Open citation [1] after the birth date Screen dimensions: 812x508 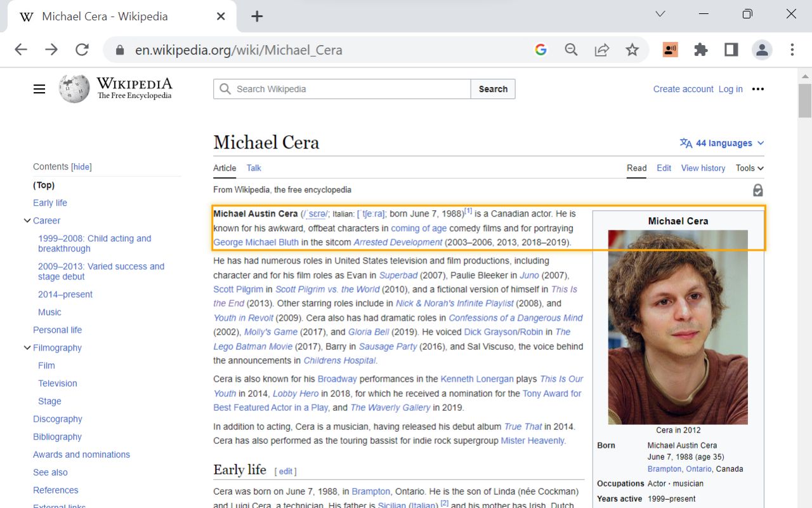click(468, 211)
